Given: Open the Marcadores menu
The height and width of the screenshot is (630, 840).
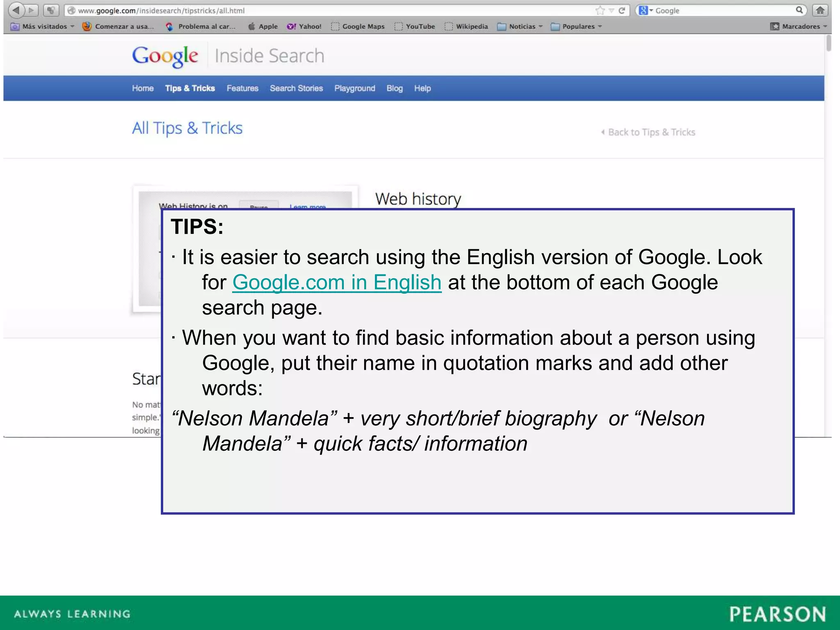Looking at the screenshot, I should point(799,27).
